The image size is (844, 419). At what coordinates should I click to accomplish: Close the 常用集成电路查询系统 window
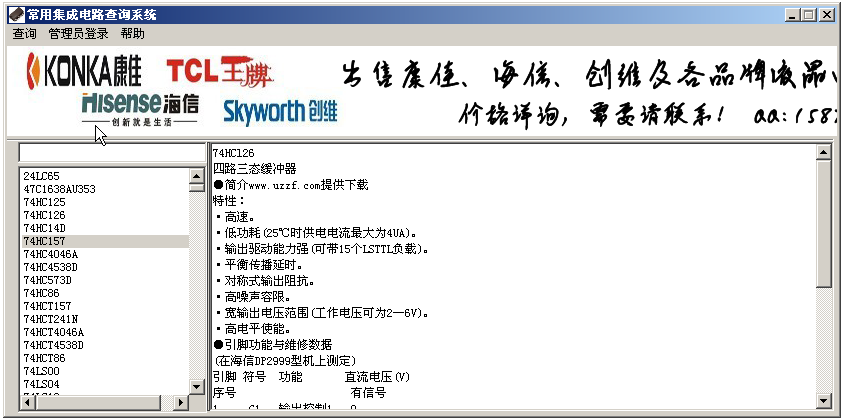pyautogui.click(x=827, y=15)
